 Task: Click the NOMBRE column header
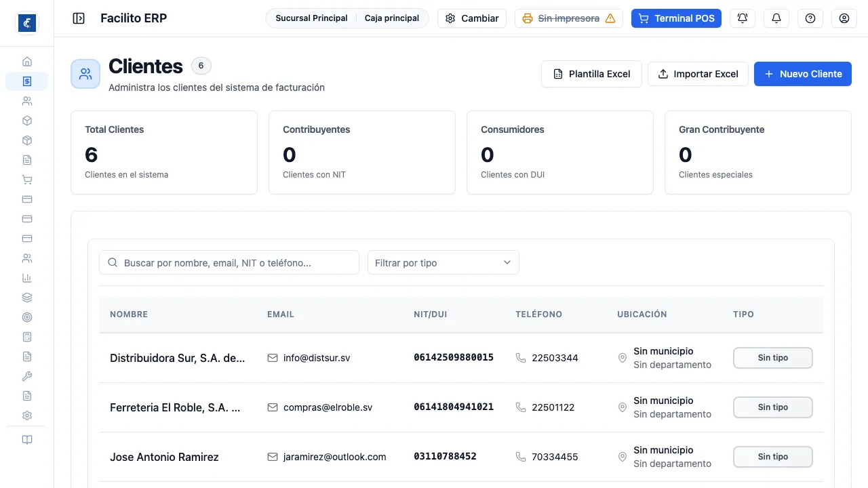(129, 314)
